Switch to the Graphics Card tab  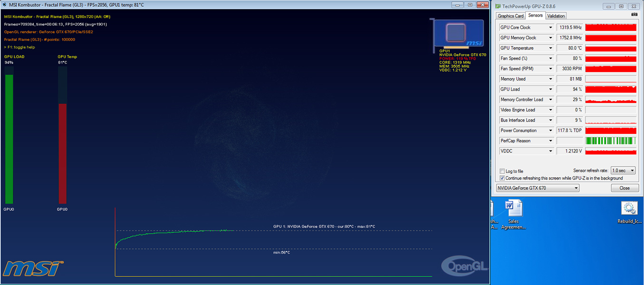(x=510, y=16)
